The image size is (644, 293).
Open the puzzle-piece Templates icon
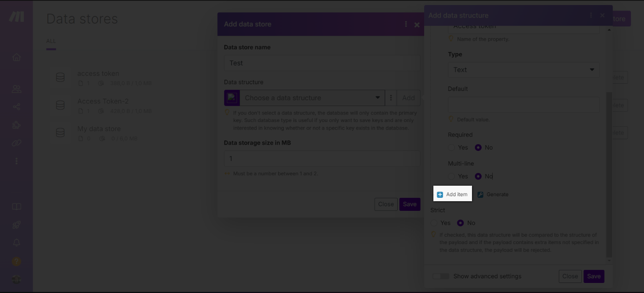pyautogui.click(x=16, y=125)
